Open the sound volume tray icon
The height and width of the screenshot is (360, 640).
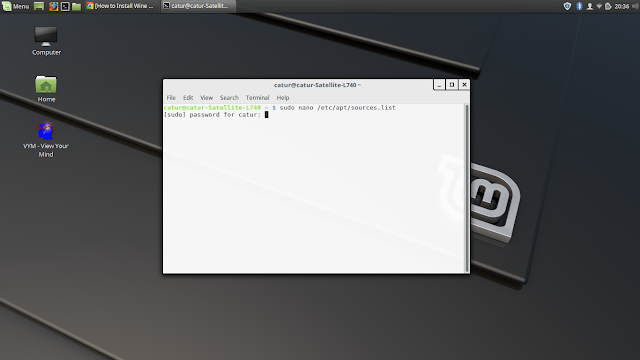point(636,6)
